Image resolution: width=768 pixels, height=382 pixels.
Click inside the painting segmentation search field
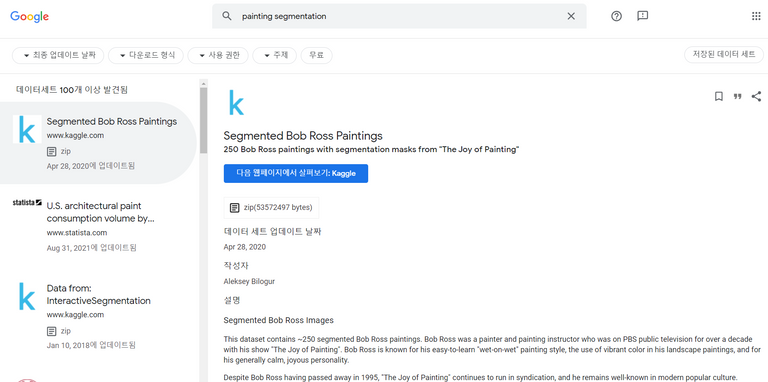tap(399, 16)
